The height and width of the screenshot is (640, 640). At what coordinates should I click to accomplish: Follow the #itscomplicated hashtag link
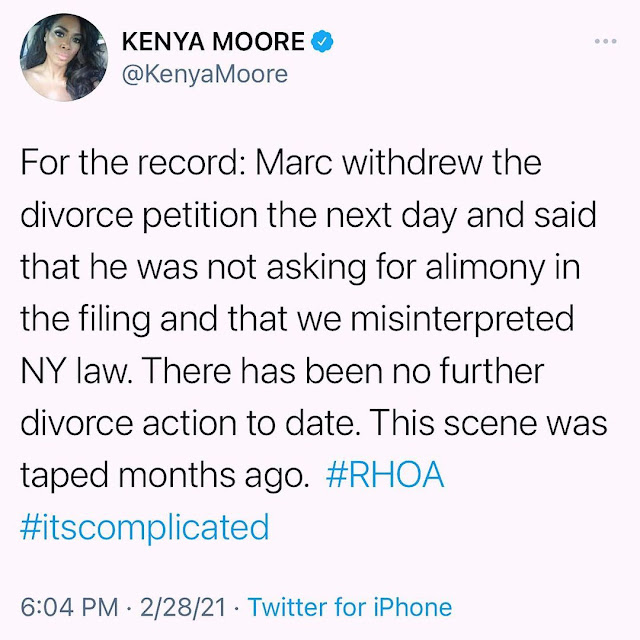(x=145, y=527)
